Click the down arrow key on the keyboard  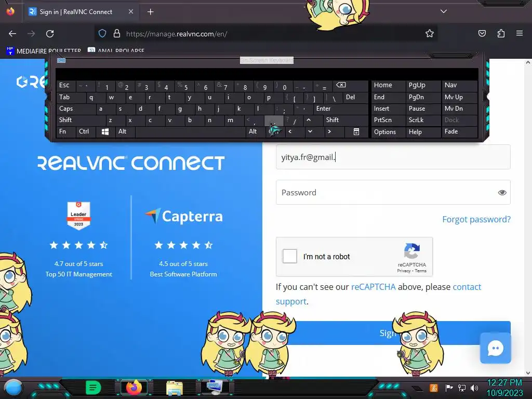pyautogui.click(x=310, y=131)
